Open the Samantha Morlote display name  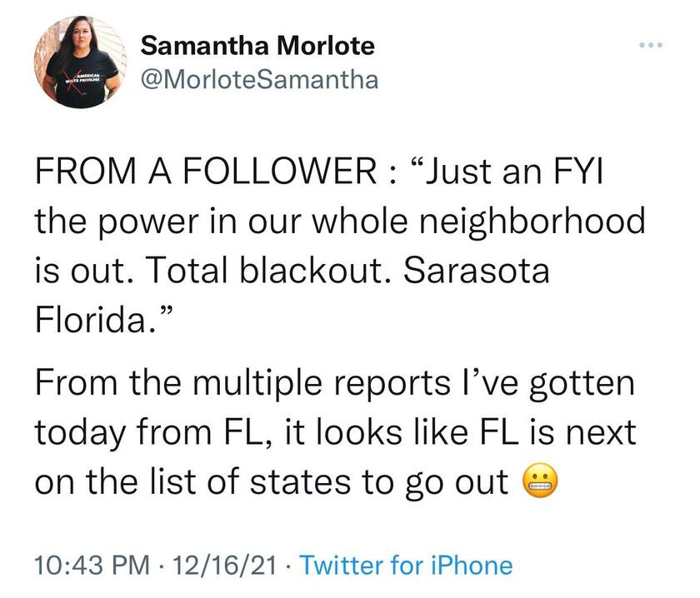pos(257,46)
